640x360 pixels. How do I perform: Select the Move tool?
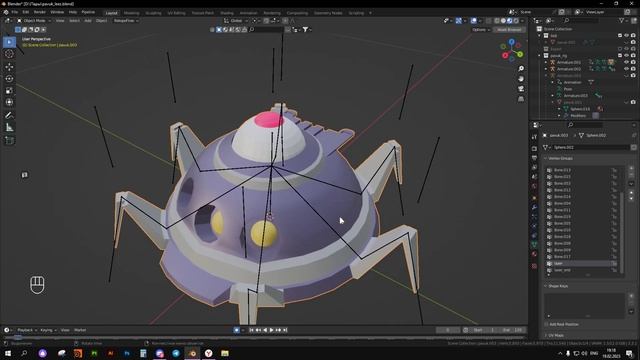pos(9,67)
